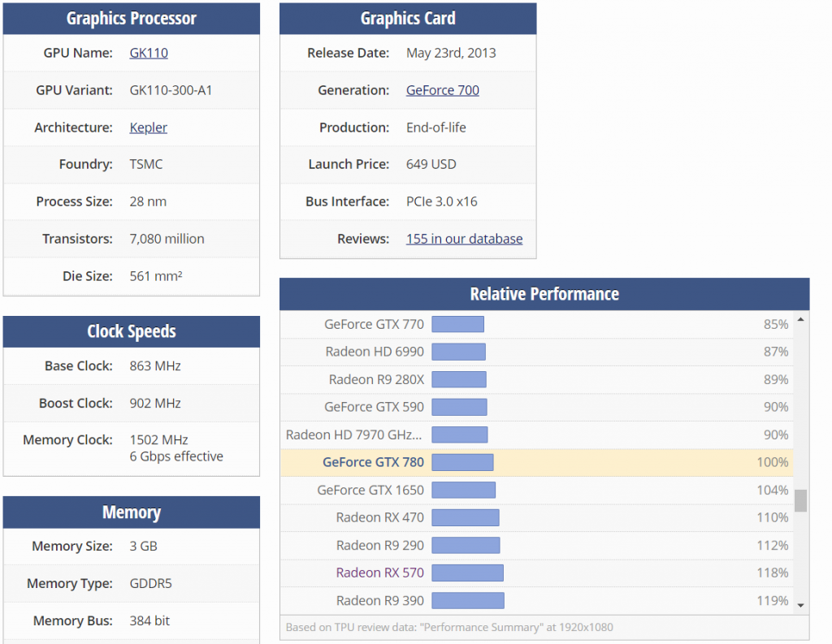Select GeForce GTX 770 in performance list

[374, 324]
